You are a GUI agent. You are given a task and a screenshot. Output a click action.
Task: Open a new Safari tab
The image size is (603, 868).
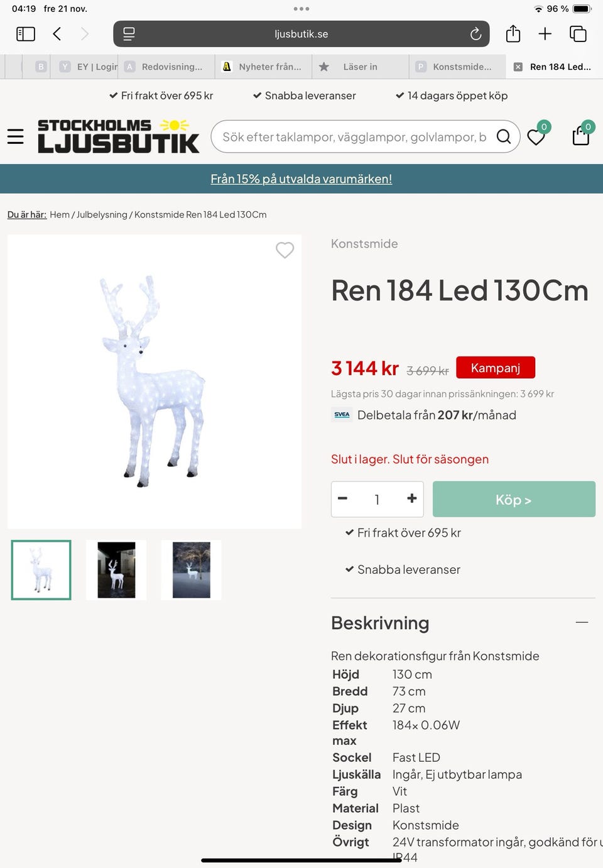pos(545,34)
